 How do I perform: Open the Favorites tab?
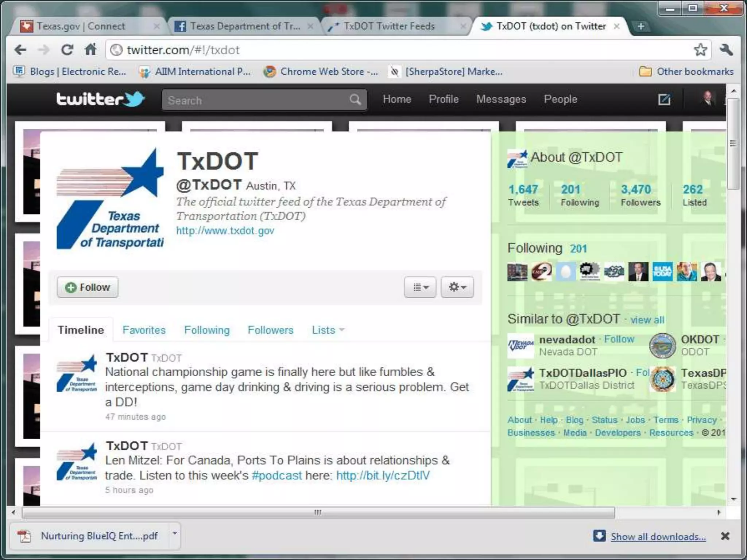point(144,330)
